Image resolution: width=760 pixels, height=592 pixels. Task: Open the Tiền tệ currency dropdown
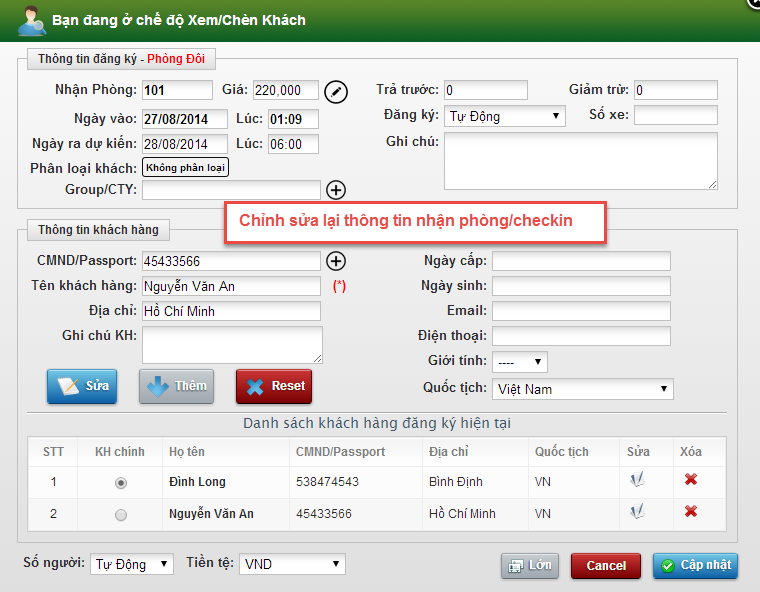(x=292, y=564)
